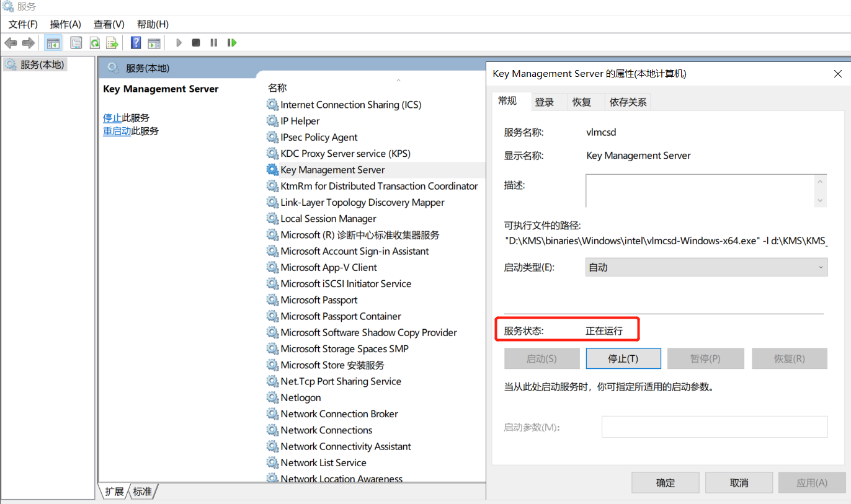Pause the service with the pause toolbar icon
Image resolution: width=851 pixels, height=504 pixels.
[213, 42]
